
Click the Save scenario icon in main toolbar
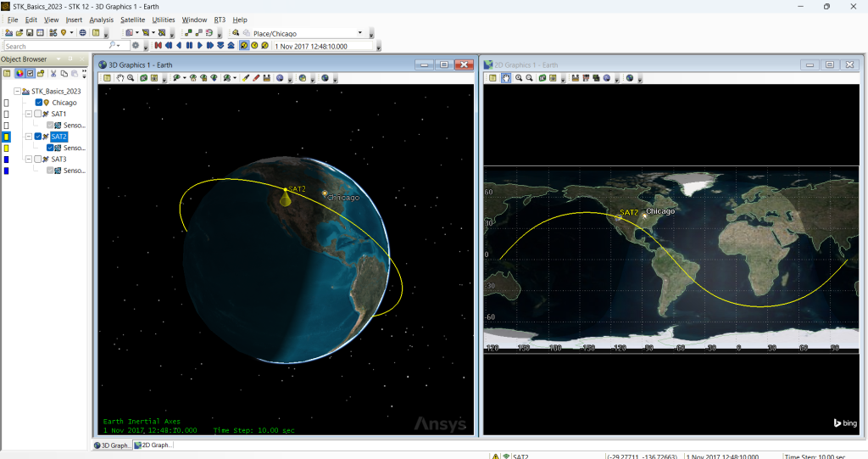(x=29, y=33)
